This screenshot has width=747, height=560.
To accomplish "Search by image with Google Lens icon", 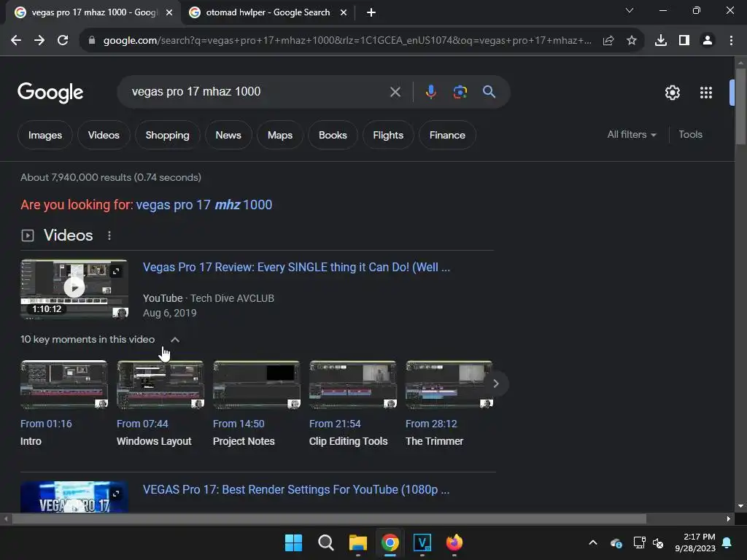I will click(x=460, y=91).
